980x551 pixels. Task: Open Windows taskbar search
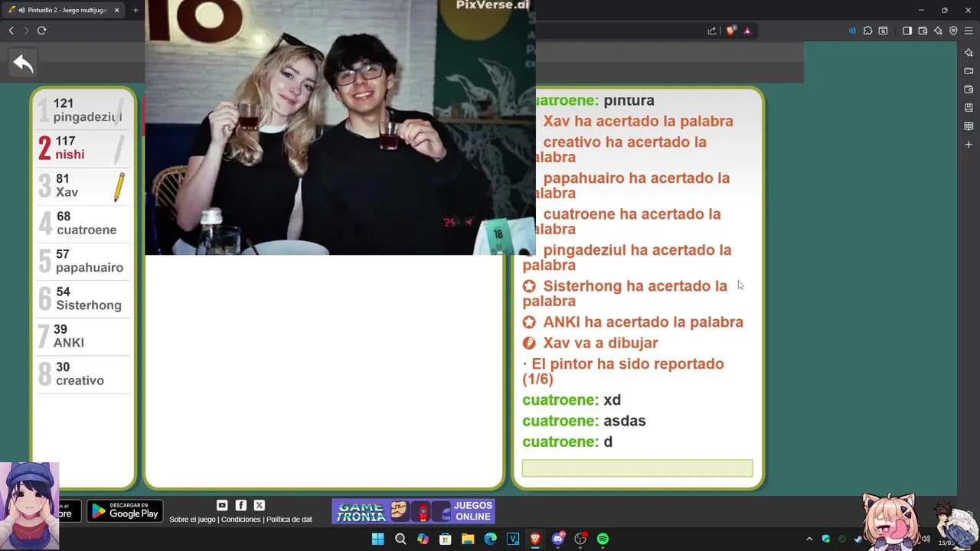click(x=400, y=539)
